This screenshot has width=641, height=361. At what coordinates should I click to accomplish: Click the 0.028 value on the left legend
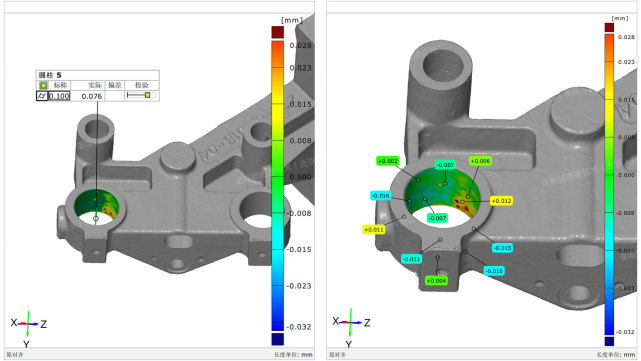coord(300,45)
